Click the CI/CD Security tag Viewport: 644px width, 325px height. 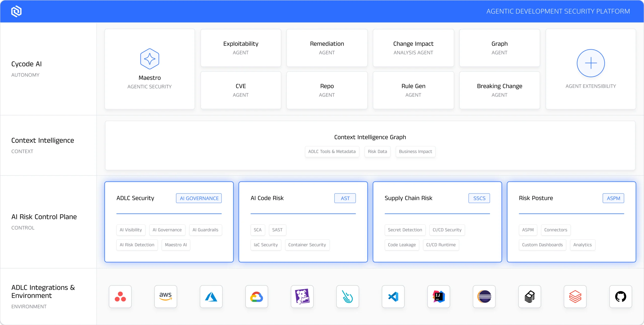pyautogui.click(x=447, y=230)
